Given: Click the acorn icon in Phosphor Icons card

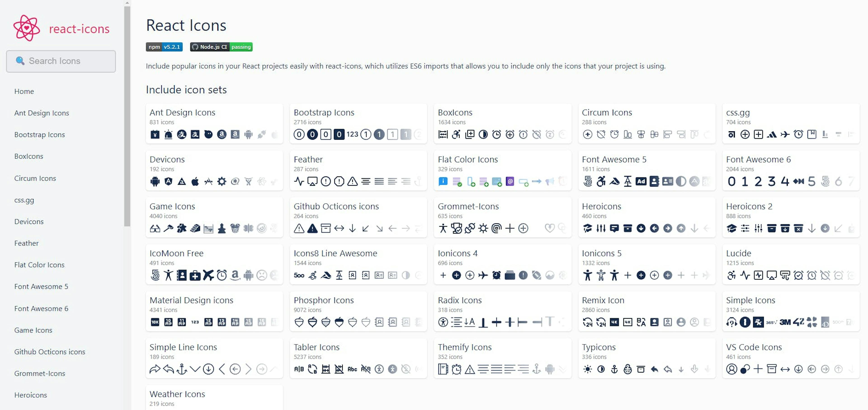Looking at the screenshot, I should (299, 322).
